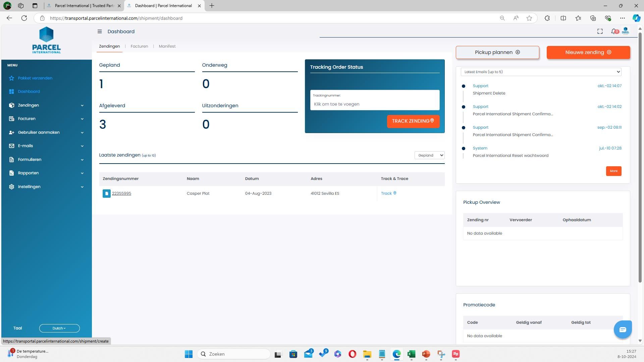This screenshot has width=644, height=362.
Task: Open the Excel icon in taskbar
Action: pyautogui.click(x=411, y=354)
